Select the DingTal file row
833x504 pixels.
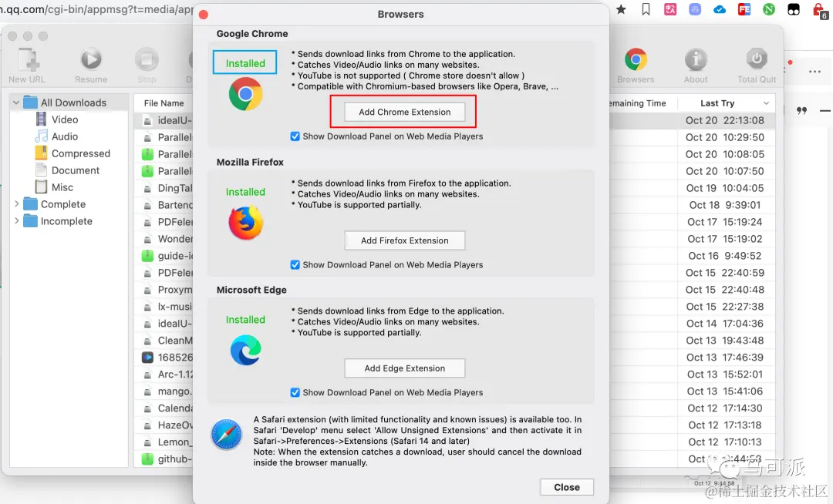[x=164, y=188]
